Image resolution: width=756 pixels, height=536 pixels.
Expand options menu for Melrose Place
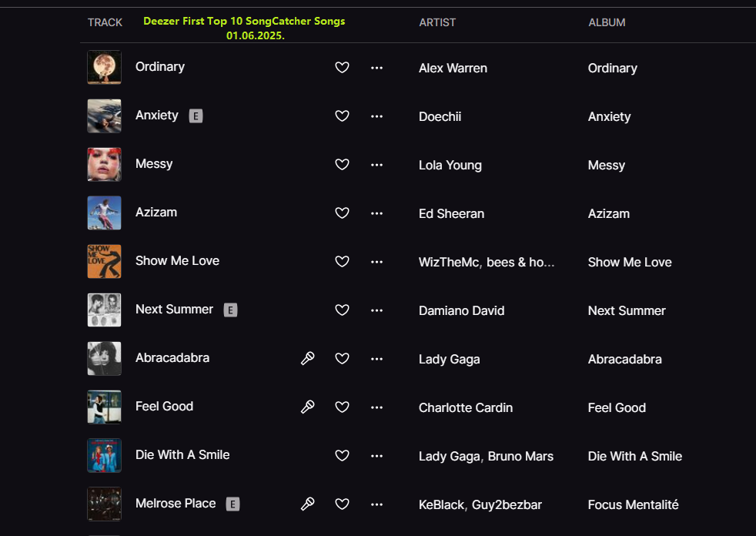(376, 504)
